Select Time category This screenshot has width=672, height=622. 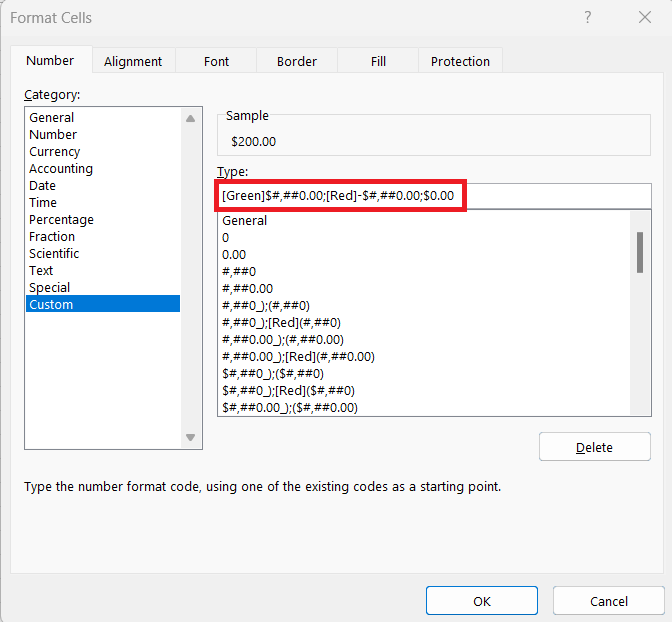tap(103, 202)
